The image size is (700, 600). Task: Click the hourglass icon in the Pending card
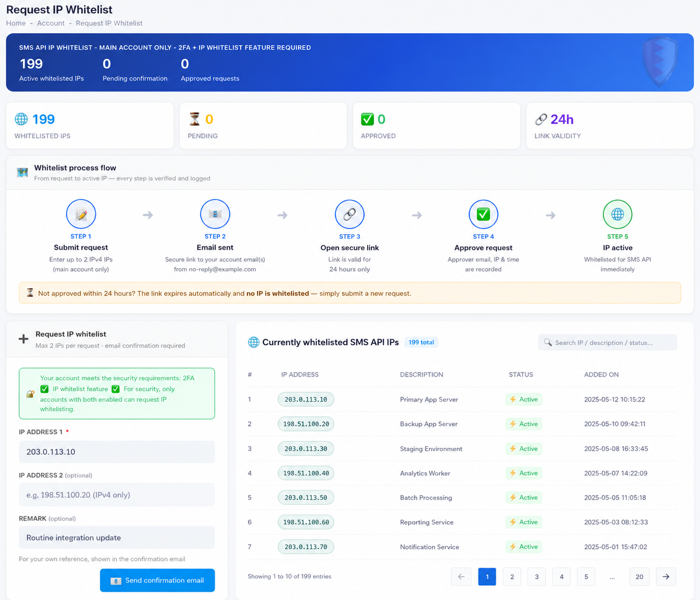click(x=194, y=119)
